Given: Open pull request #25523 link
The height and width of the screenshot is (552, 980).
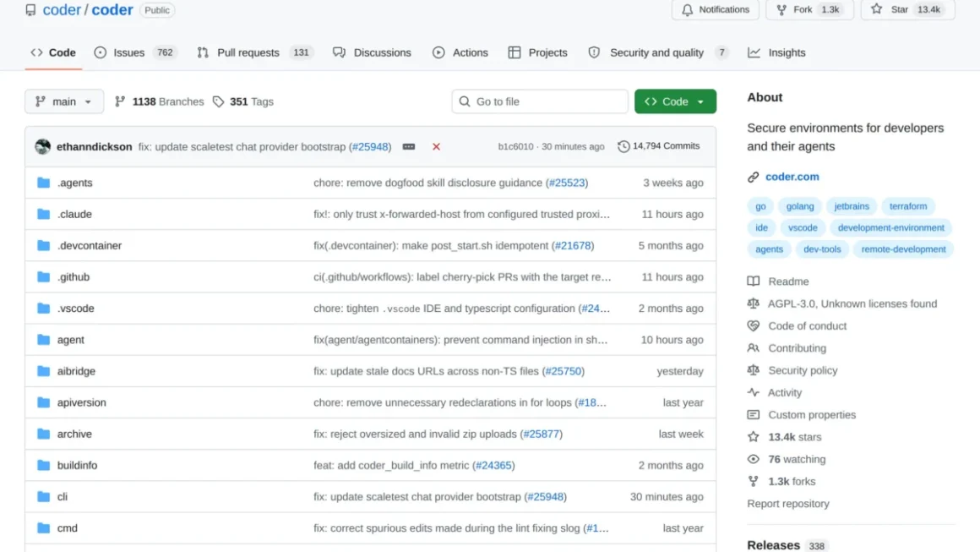Looking at the screenshot, I should [x=567, y=183].
